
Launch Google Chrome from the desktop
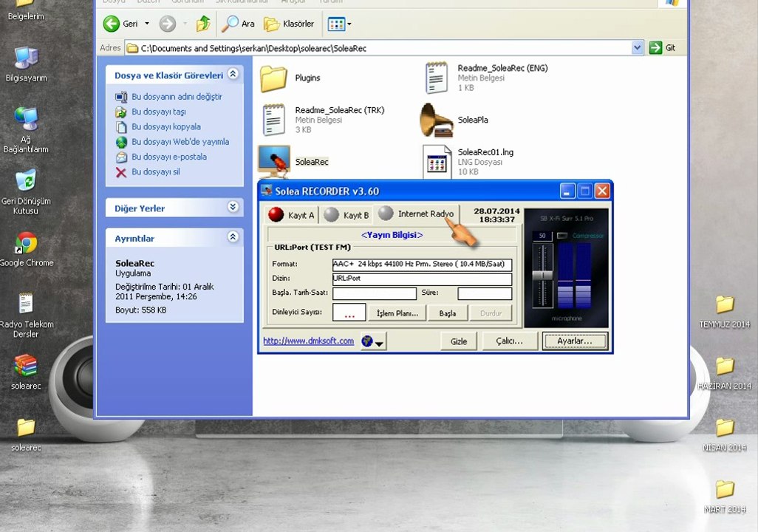[x=26, y=249]
